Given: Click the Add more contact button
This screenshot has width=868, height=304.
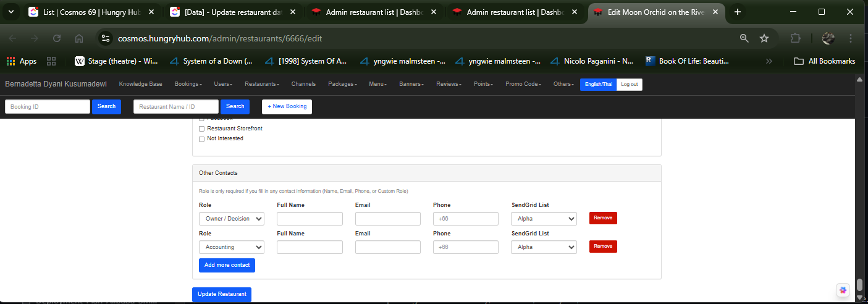Looking at the screenshot, I should (227, 265).
